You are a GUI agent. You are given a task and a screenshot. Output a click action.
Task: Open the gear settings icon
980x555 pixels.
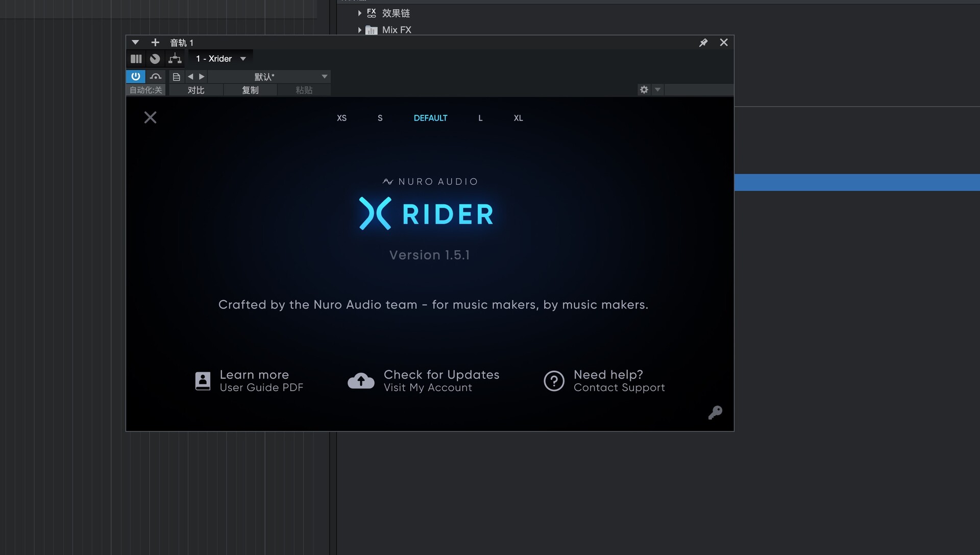(644, 90)
